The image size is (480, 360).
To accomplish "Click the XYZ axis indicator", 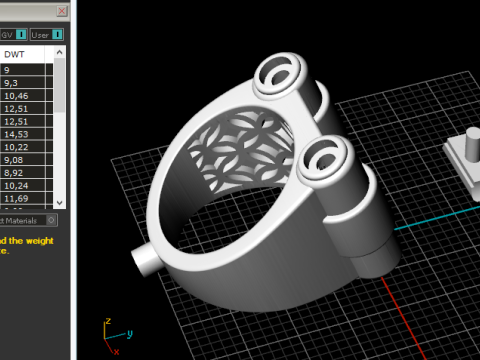I will pos(117,336).
